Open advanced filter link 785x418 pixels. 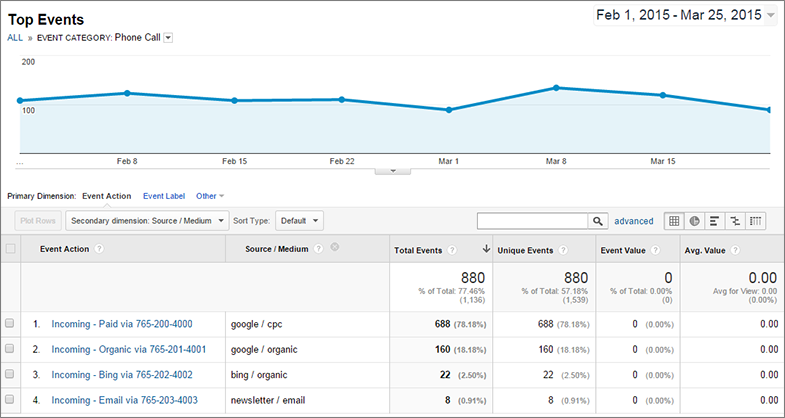pyautogui.click(x=634, y=221)
